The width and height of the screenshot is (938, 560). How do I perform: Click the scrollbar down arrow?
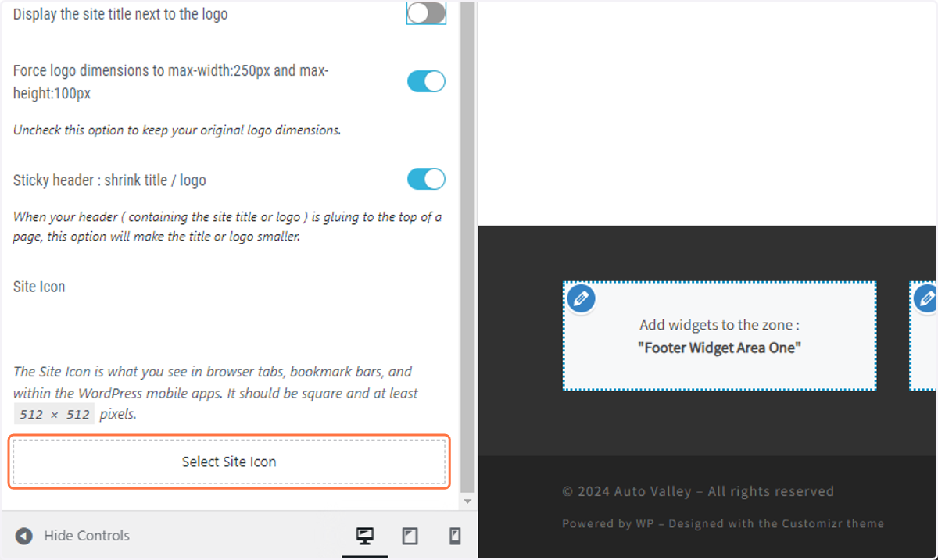[467, 501]
